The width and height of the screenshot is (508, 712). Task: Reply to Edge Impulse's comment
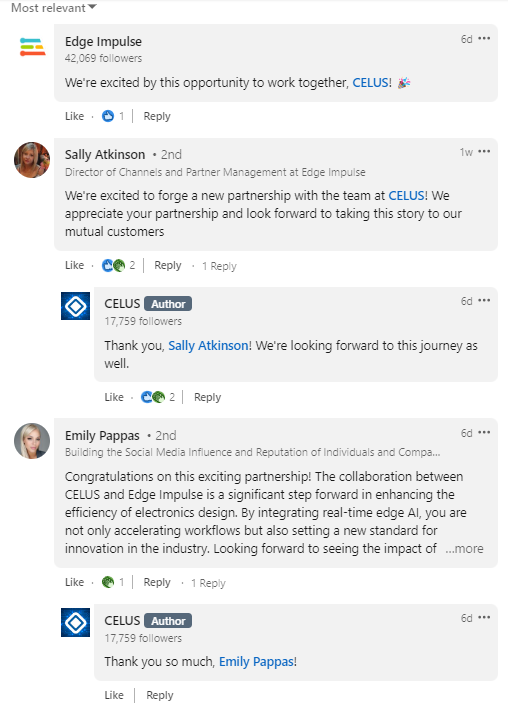coord(157,116)
